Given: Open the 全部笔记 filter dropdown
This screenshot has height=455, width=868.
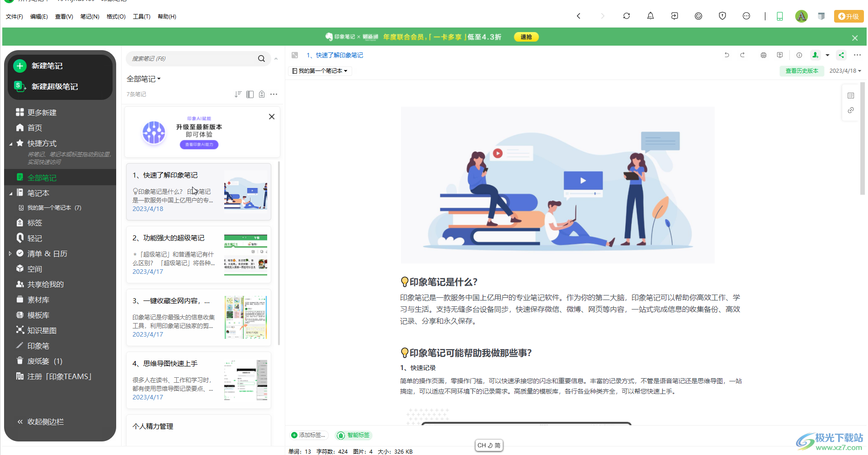Looking at the screenshot, I should coord(144,79).
